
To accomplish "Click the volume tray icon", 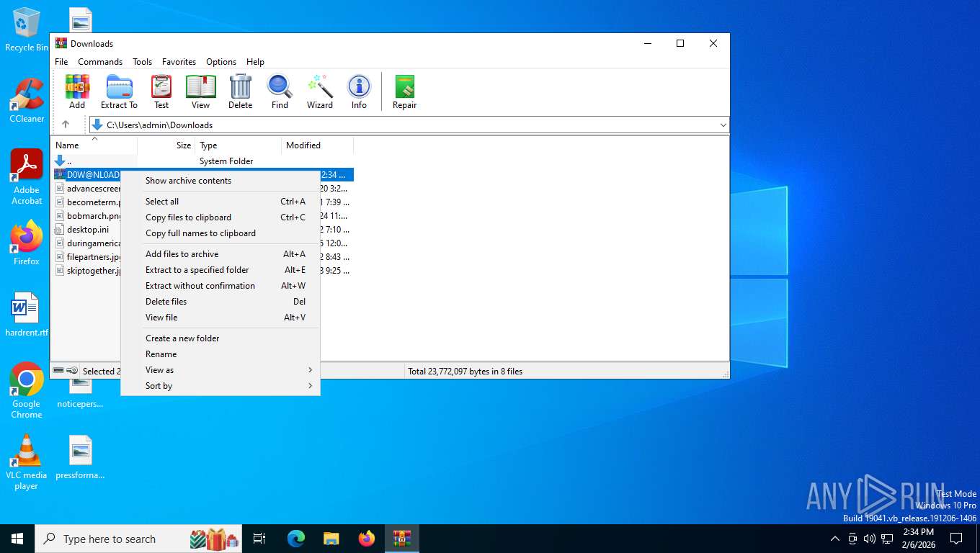I will pos(870,539).
